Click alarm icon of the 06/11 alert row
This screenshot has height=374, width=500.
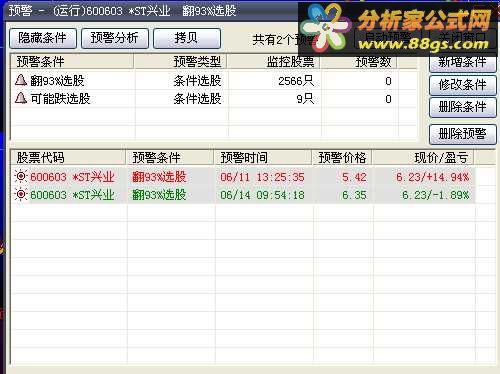point(21,177)
